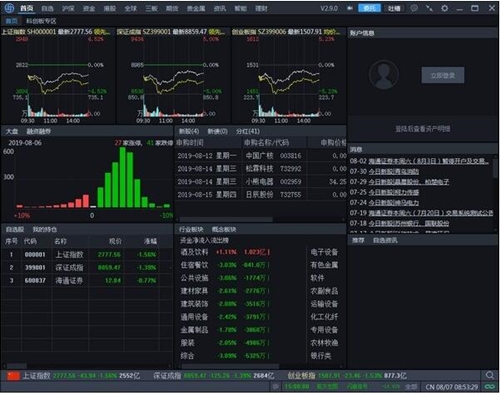Open the 资讯 menu tab

pos(220,8)
